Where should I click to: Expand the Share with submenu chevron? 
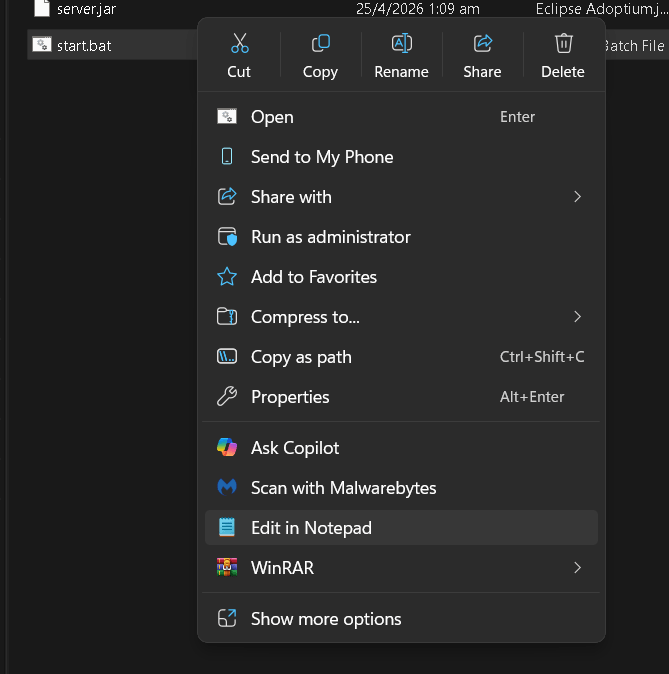[x=577, y=197]
